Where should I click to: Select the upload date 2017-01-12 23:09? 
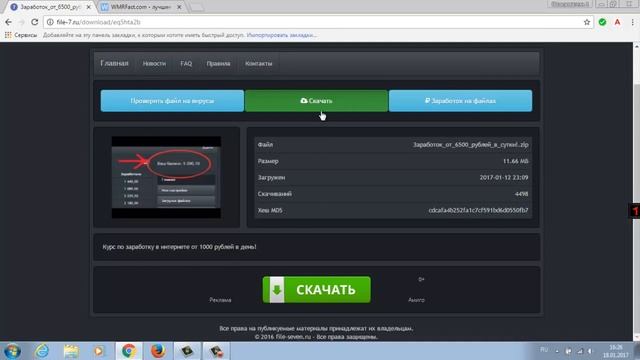[504, 178]
